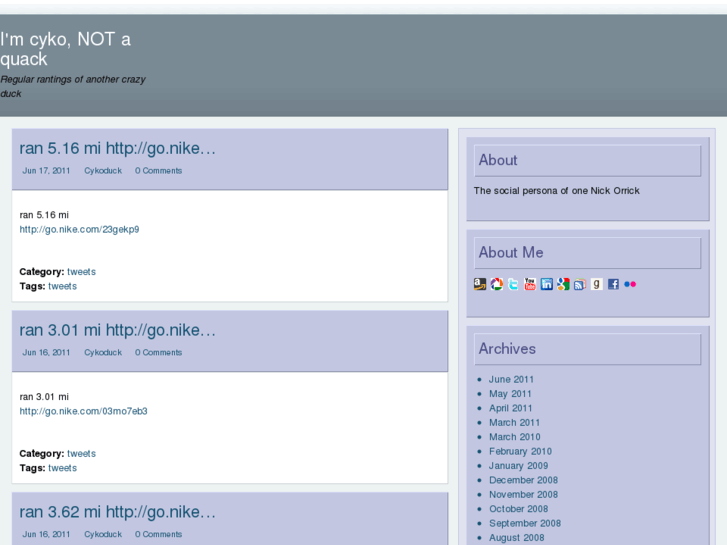Open the Flickr two-dot icon

(x=630, y=284)
